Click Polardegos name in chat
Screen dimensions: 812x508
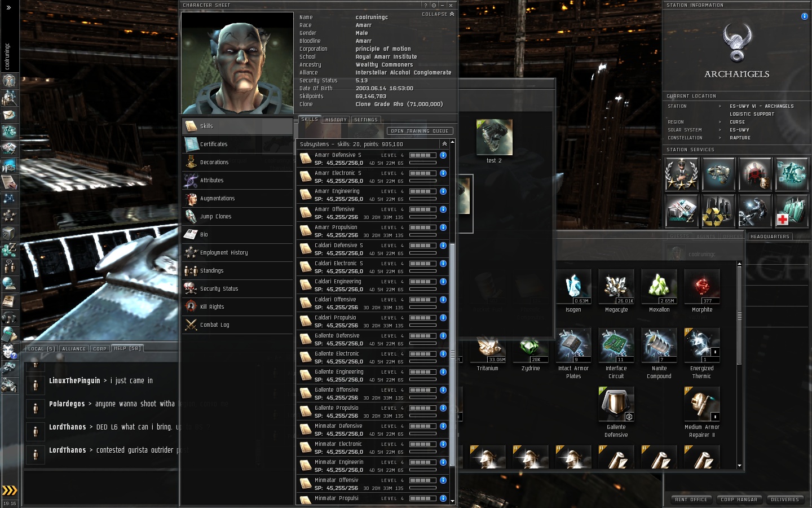point(67,404)
